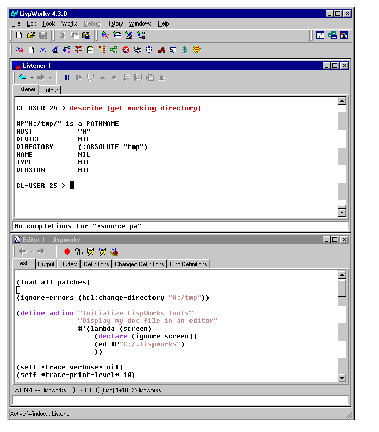Click the red breakpoint dot in Editor toolbar

pyautogui.click(x=67, y=252)
